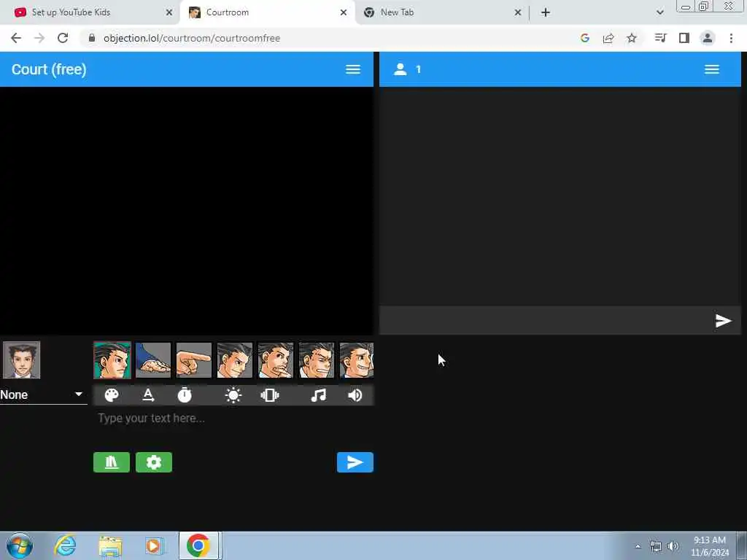
Task: Launch Internet Explorer from taskbar
Action: pos(65,545)
